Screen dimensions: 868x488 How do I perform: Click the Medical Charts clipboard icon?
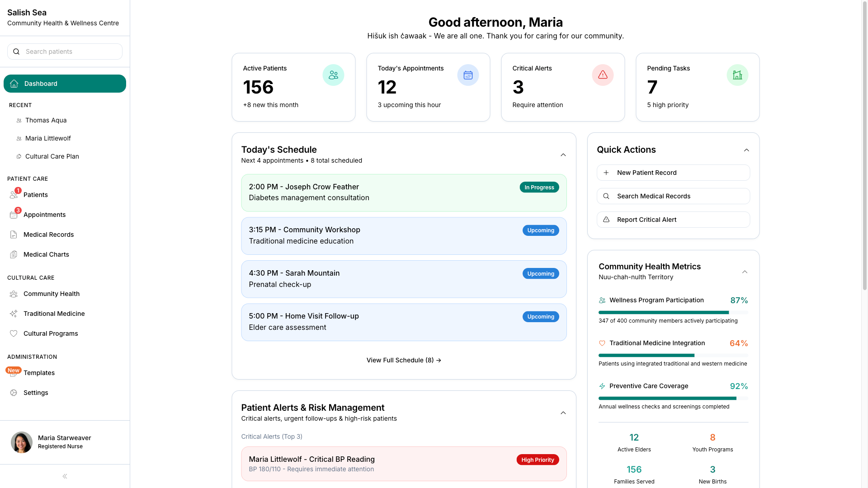[x=14, y=254]
